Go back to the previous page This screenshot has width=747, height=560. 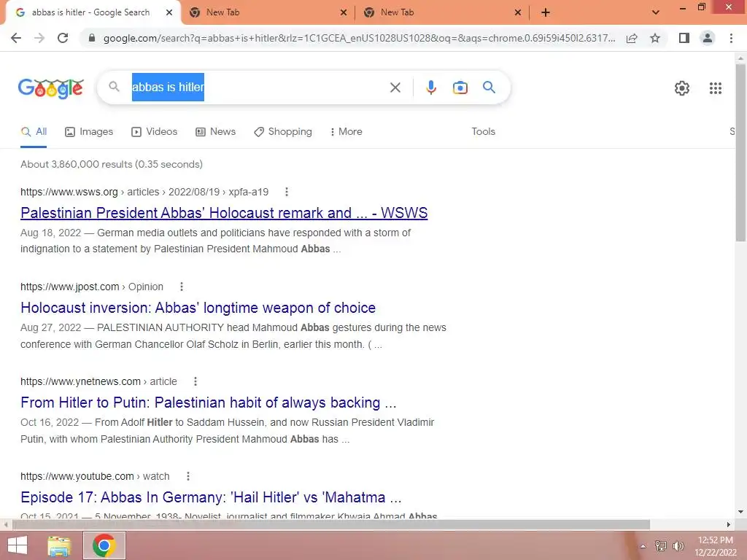click(x=16, y=38)
